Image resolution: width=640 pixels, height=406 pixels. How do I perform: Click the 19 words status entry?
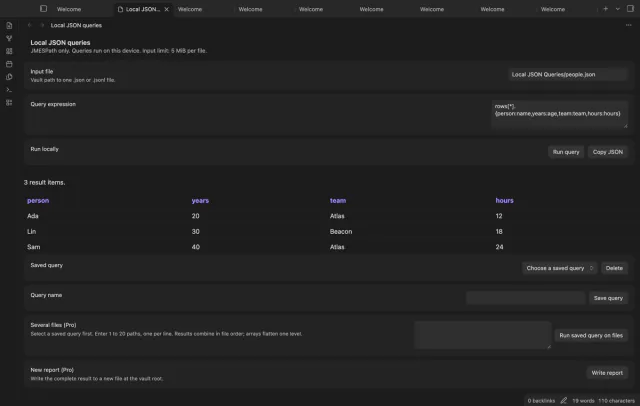click(x=583, y=401)
